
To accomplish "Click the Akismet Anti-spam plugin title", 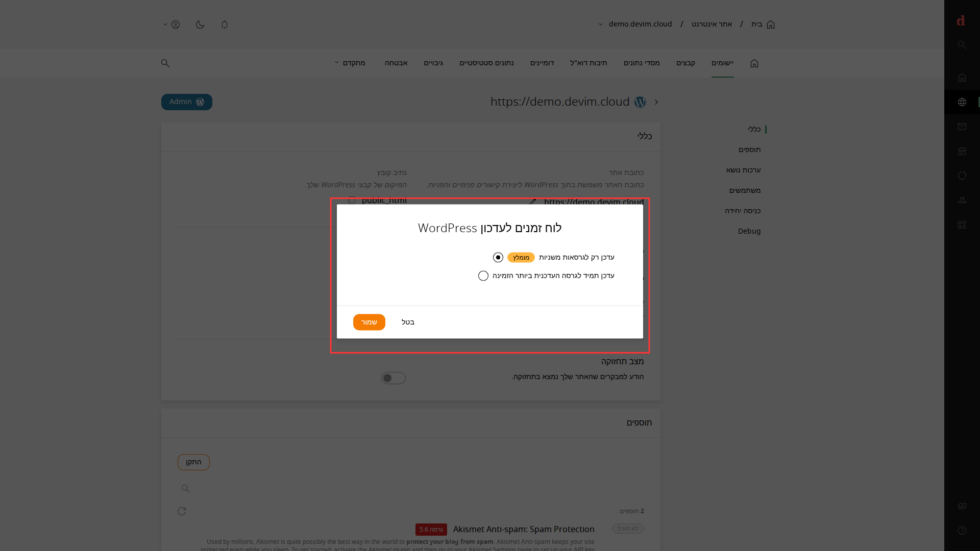I will [x=524, y=530].
